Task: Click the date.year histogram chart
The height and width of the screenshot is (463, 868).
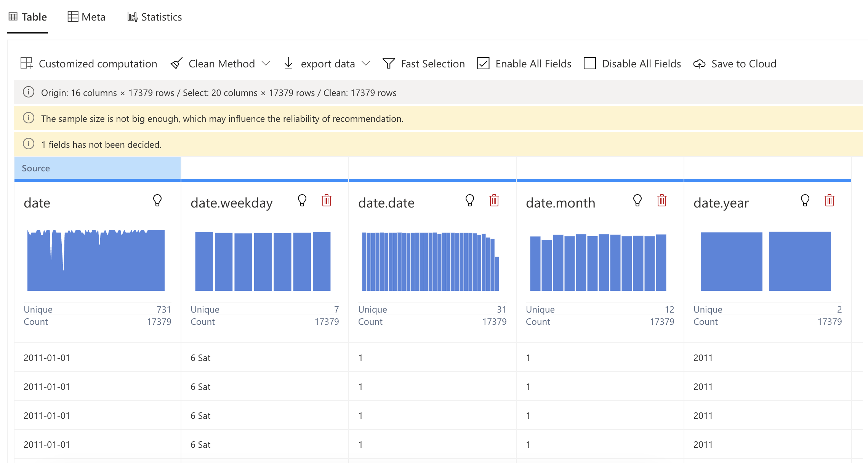Action: 766,261
